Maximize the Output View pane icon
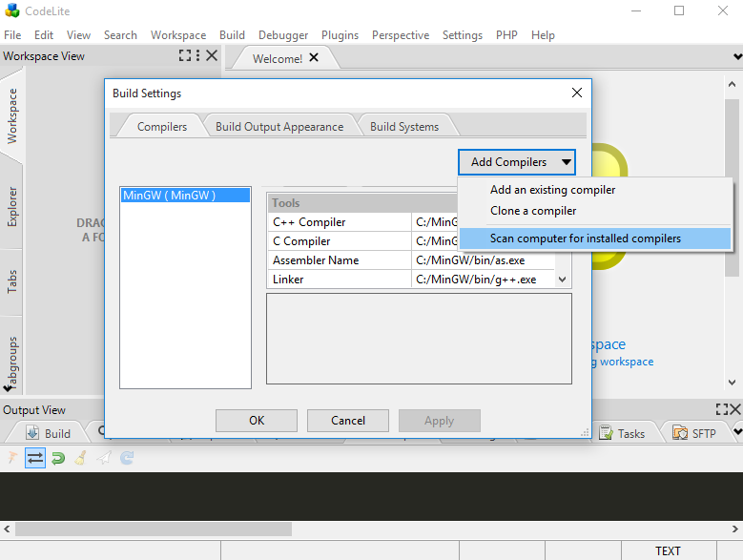This screenshot has height=560, width=743. tap(722, 409)
